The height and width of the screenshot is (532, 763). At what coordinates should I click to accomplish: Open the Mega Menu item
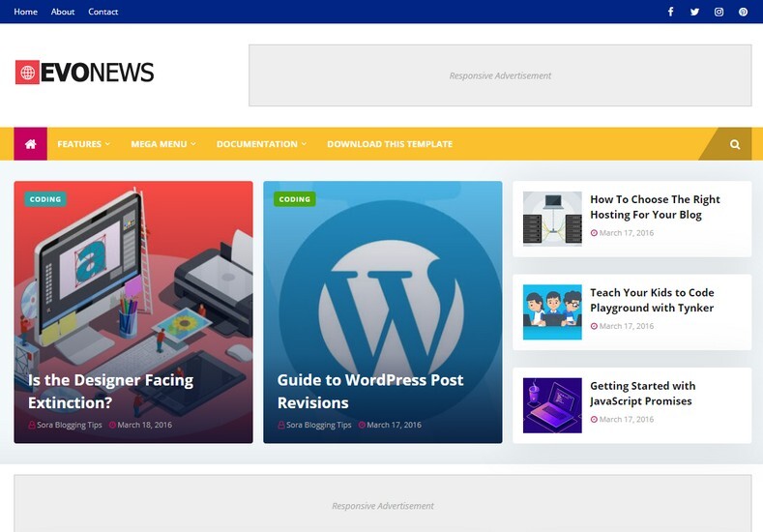point(159,144)
